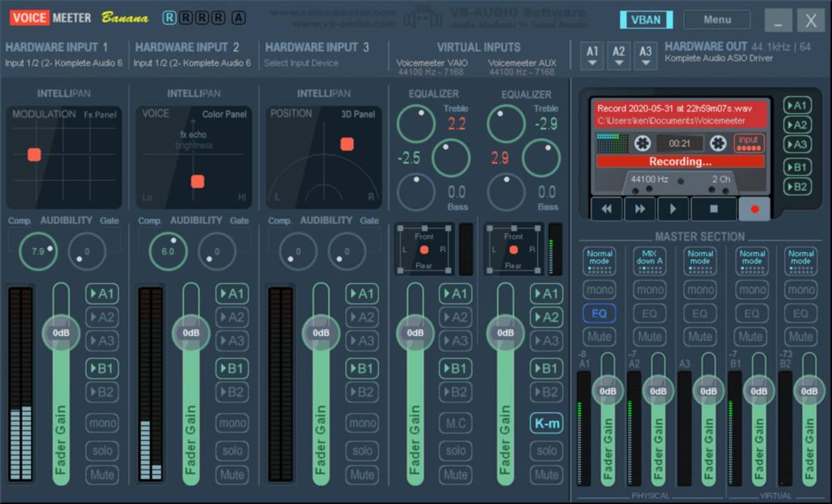
Task: Toggle recorder A1 bus arm button
Action: [x=797, y=106]
